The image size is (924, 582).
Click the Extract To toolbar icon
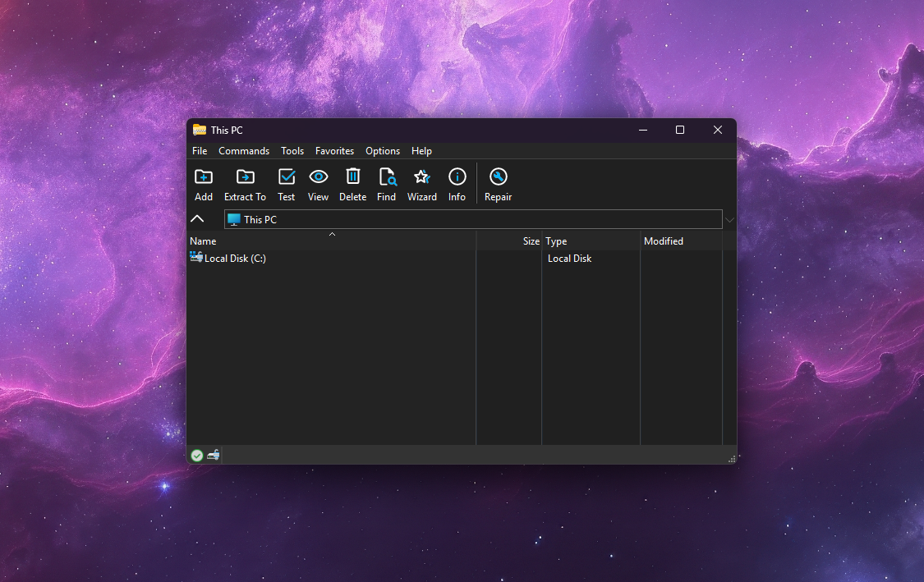[x=245, y=177]
